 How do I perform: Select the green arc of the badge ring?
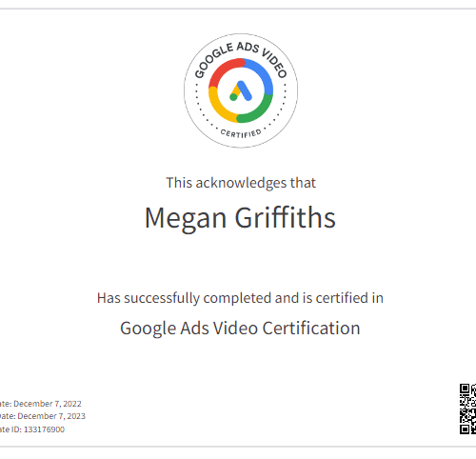pos(257,110)
